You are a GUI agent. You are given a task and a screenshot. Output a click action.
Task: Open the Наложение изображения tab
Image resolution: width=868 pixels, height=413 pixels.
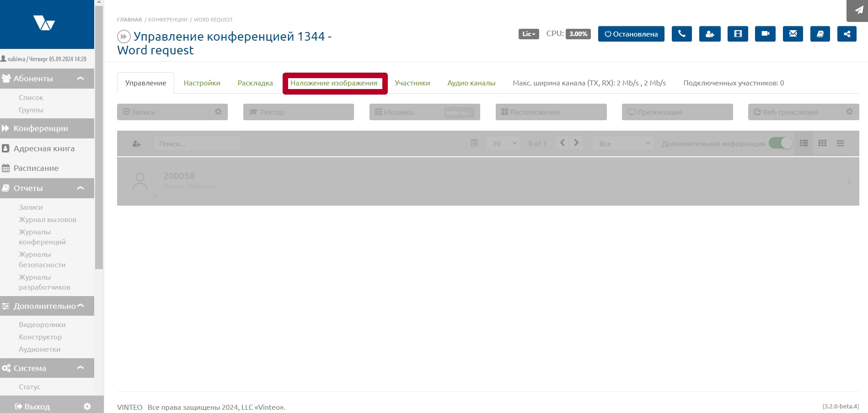(x=334, y=83)
